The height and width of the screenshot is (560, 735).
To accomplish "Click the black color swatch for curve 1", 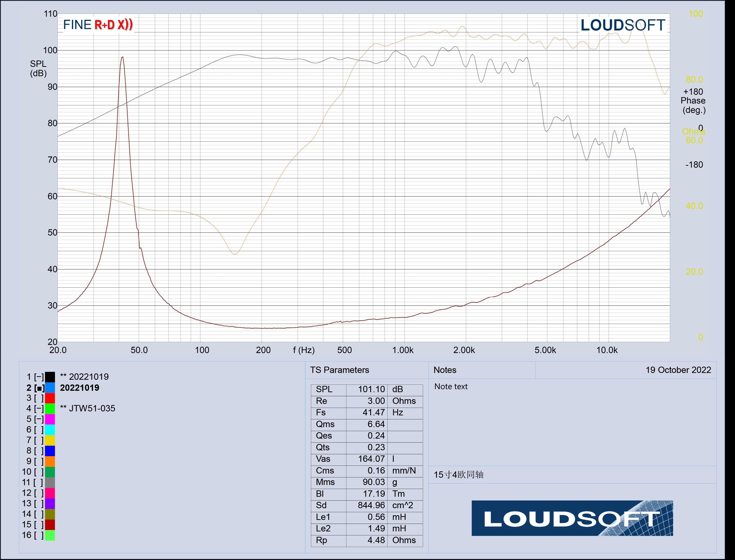I will click(x=50, y=377).
